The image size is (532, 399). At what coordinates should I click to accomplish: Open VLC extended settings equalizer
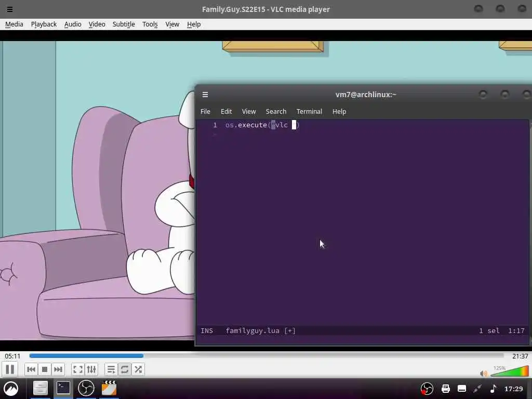click(x=91, y=369)
